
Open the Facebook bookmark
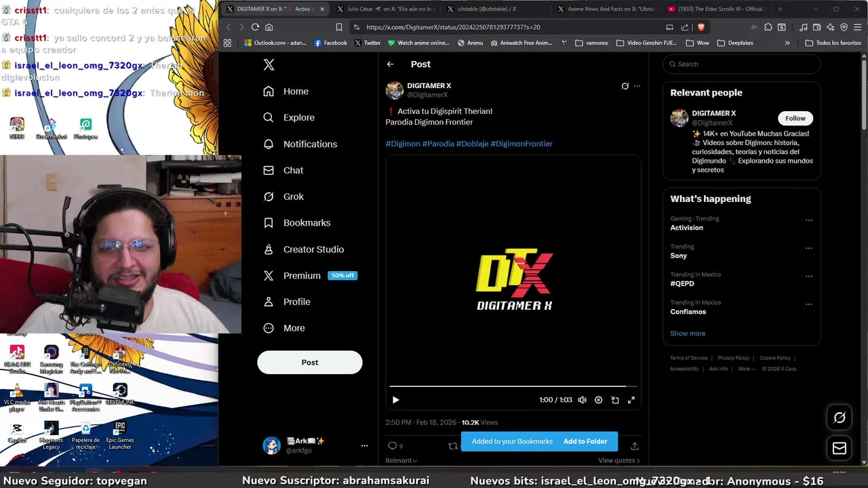[330, 43]
